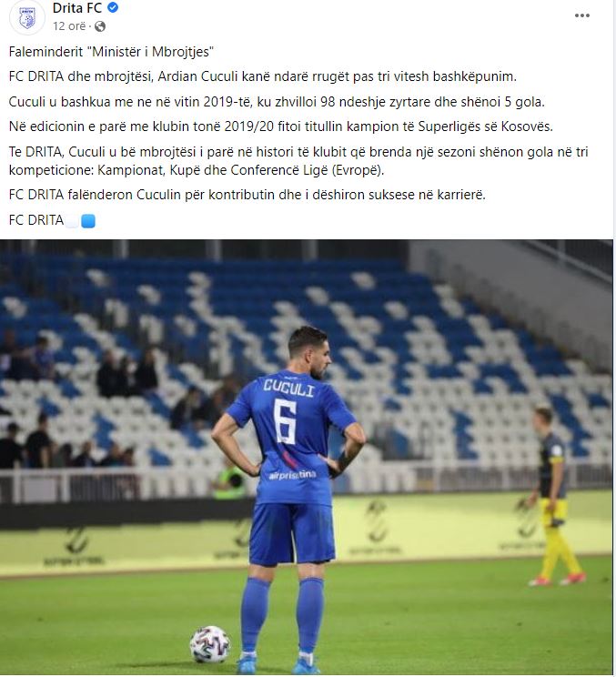Click the airprishtina sponsor logo on the shirt
616x677 pixels.
292,475
